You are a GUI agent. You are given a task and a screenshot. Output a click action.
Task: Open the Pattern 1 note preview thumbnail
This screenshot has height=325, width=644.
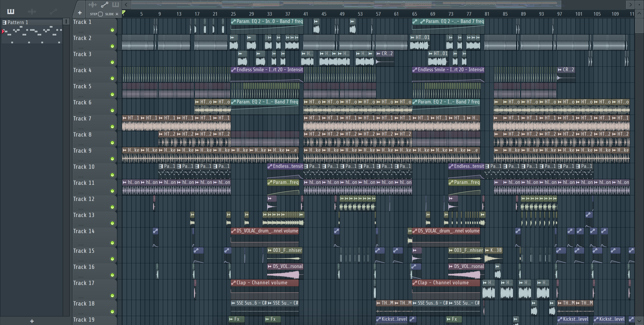[x=32, y=34]
